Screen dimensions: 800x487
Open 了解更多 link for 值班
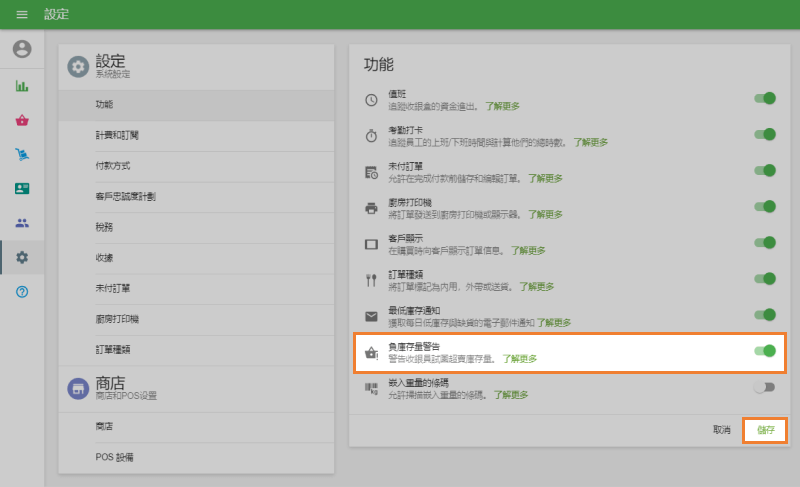click(502, 106)
